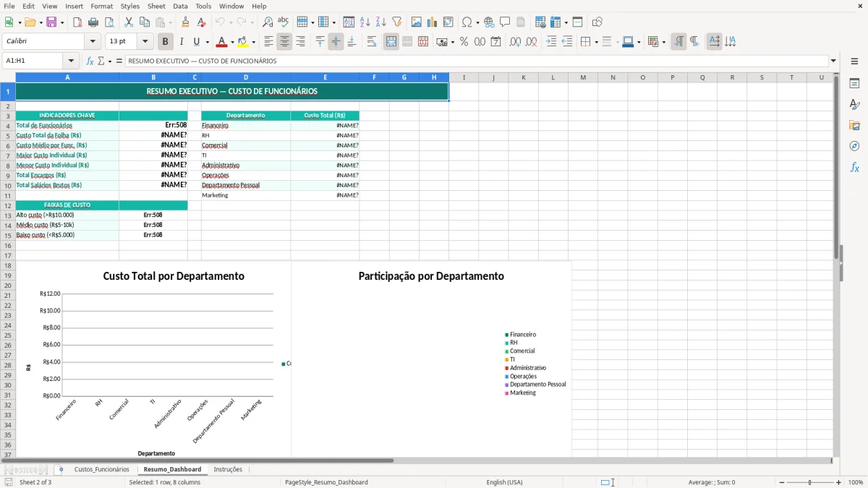Click the Clear Direct Formatting icon

(x=201, y=22)
